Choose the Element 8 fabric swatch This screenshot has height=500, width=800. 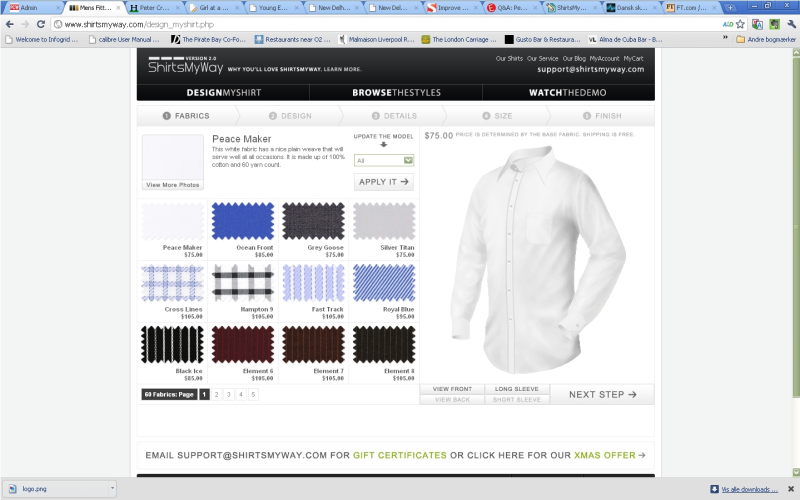[x=384, y=345]
